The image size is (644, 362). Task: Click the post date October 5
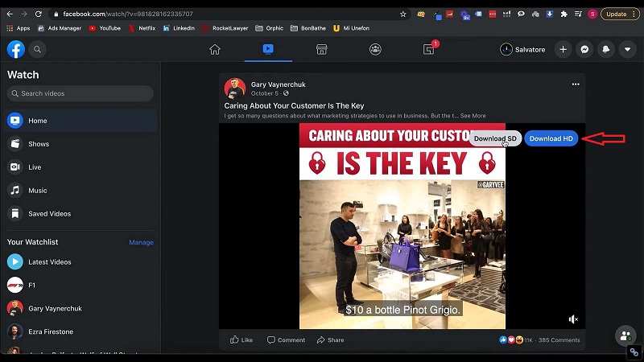265,93
